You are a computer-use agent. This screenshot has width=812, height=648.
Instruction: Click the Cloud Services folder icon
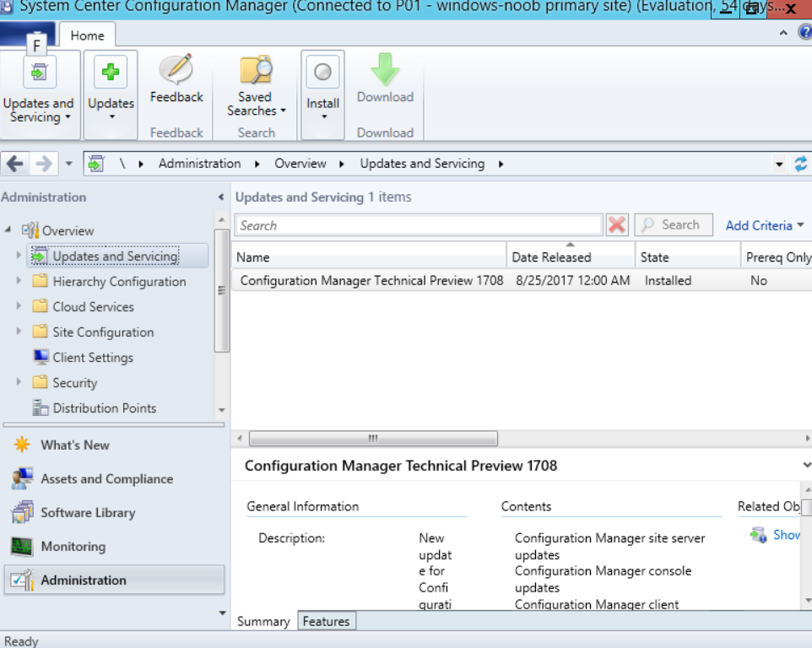(40, 306)
